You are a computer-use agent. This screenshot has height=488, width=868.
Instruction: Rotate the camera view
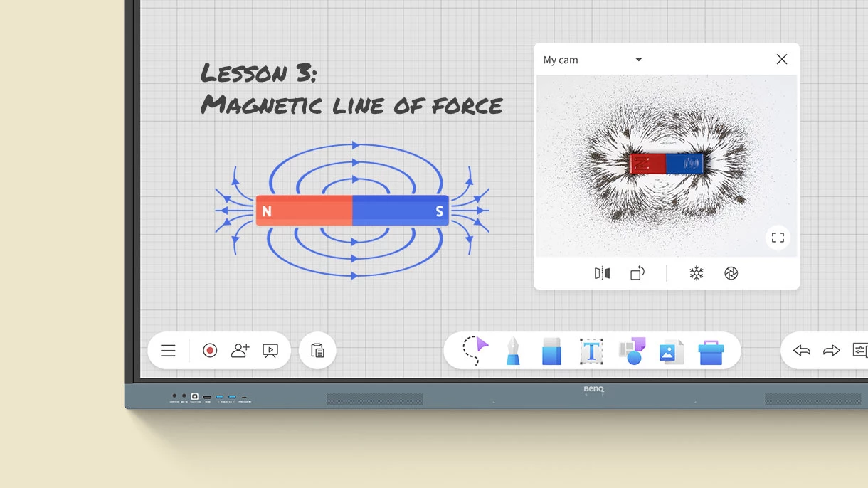pyautogui.click(x=637, y=273)
